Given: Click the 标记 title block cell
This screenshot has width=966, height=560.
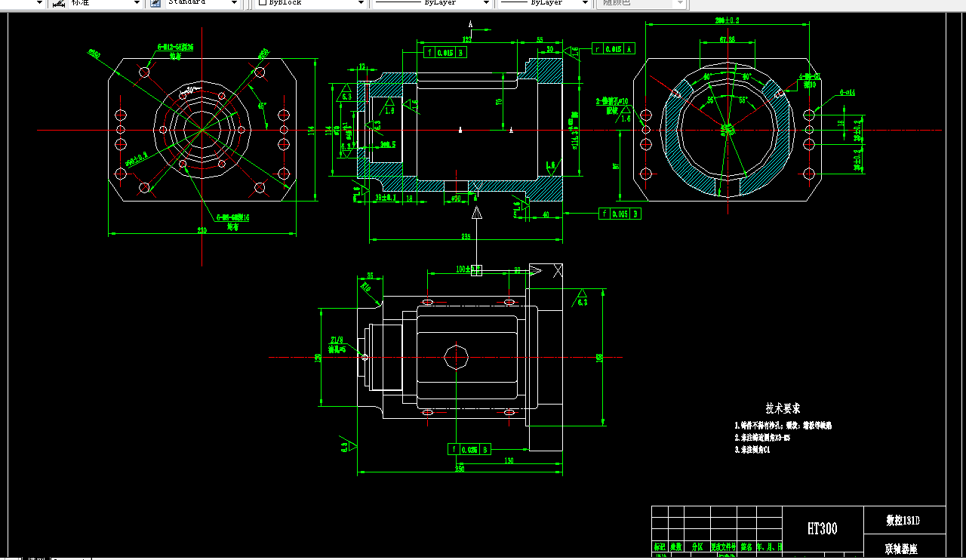Looking at the screenshot, I should (660, 546).
